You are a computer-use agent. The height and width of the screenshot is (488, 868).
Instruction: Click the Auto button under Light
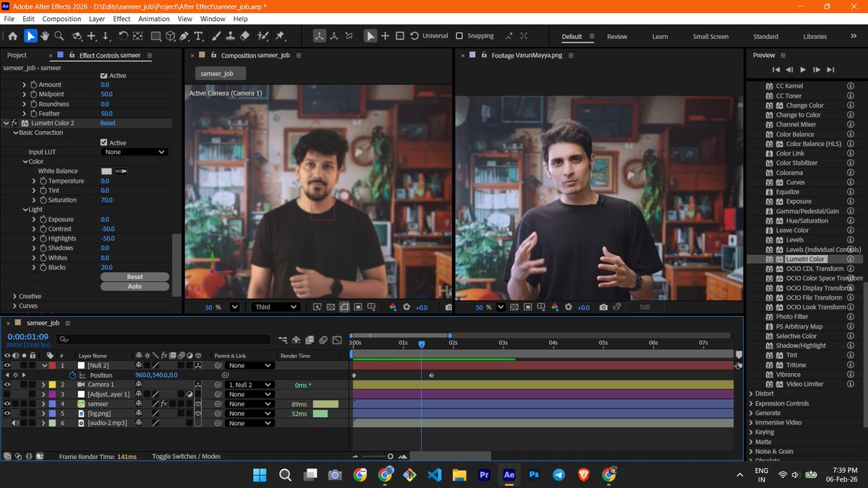[x=135, y=286]
